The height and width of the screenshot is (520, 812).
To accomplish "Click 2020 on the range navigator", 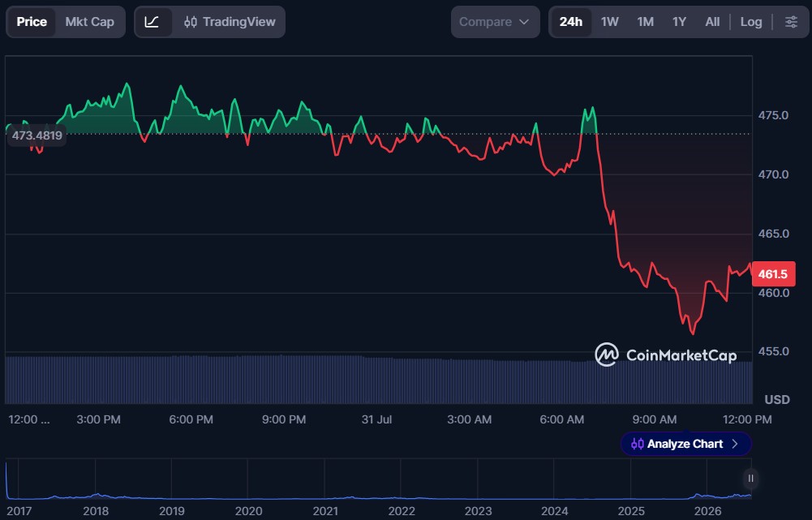I will (x=248, y=511).
